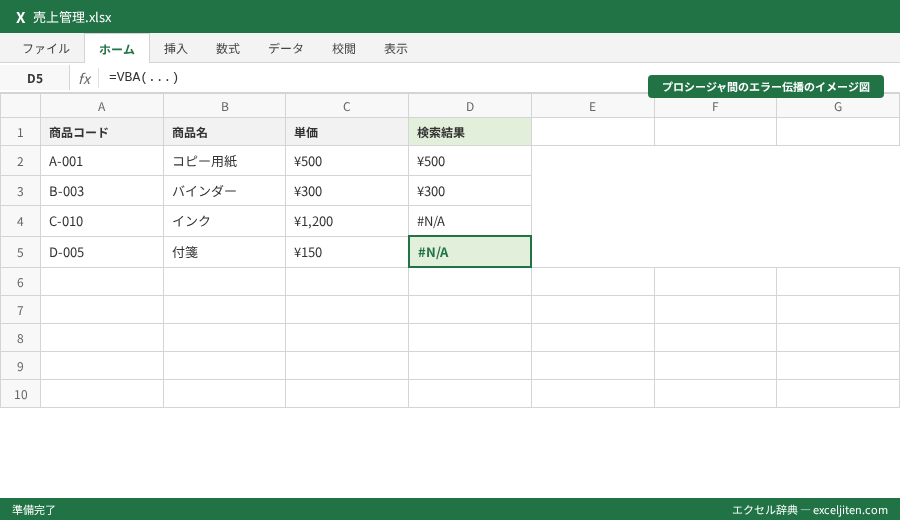
Task: Select column F header
Action: pos(715,107)
